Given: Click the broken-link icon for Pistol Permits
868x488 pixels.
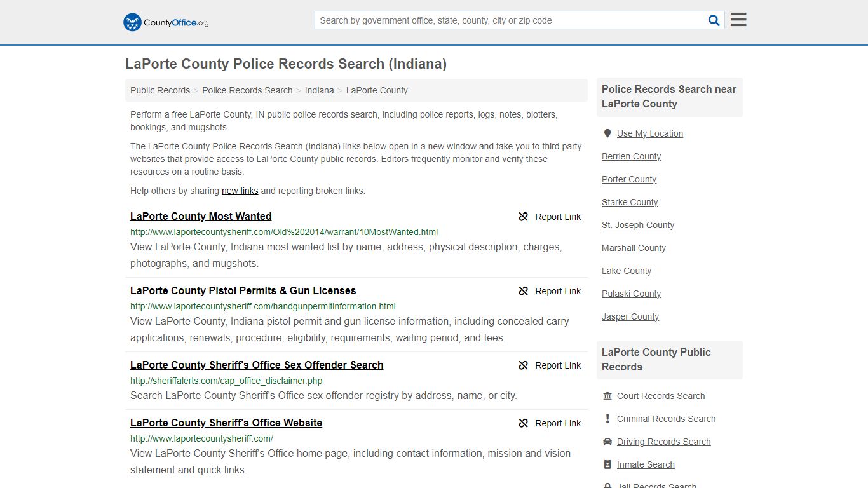Looking at the screenshot, I should [x=524, y=291].
